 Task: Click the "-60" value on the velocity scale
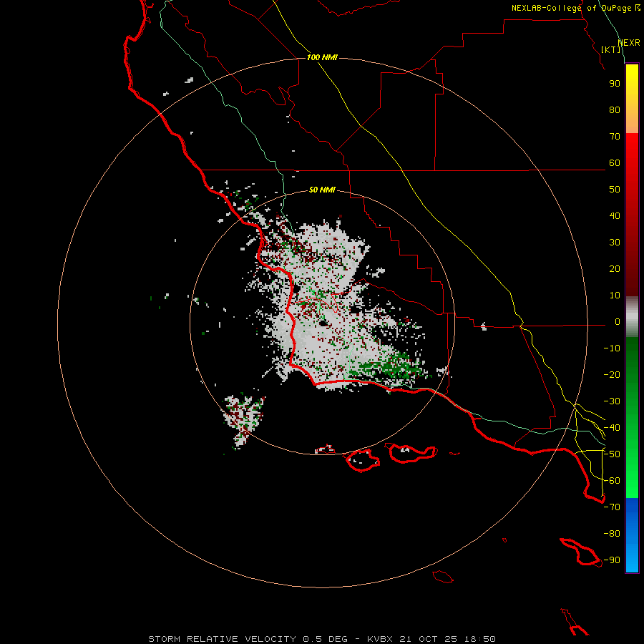pos(612,481)
